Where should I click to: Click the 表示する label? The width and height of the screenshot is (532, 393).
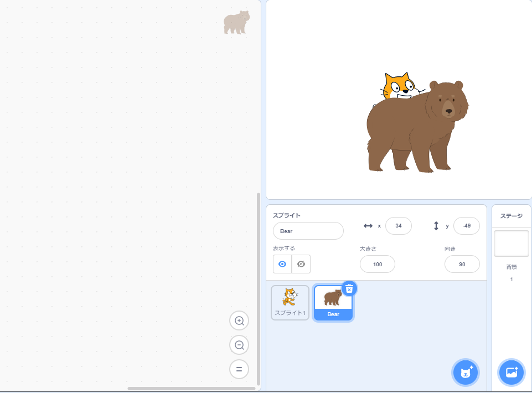(x=284, y=248)
